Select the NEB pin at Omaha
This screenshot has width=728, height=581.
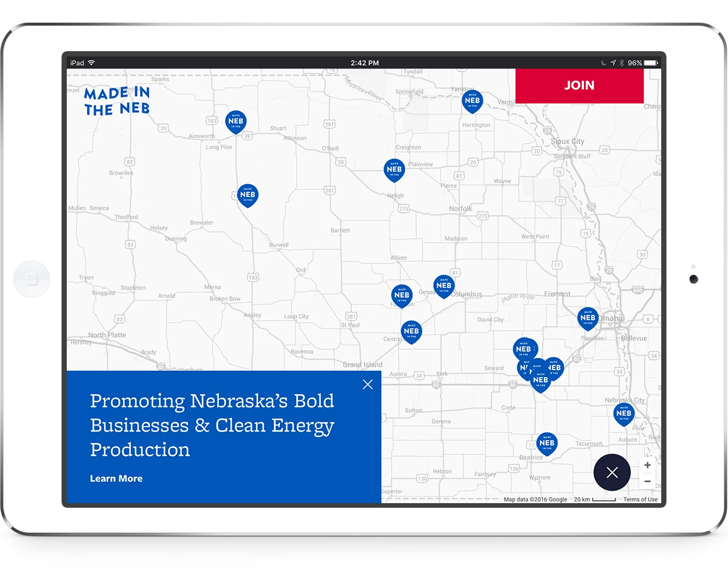pos(588,318)
